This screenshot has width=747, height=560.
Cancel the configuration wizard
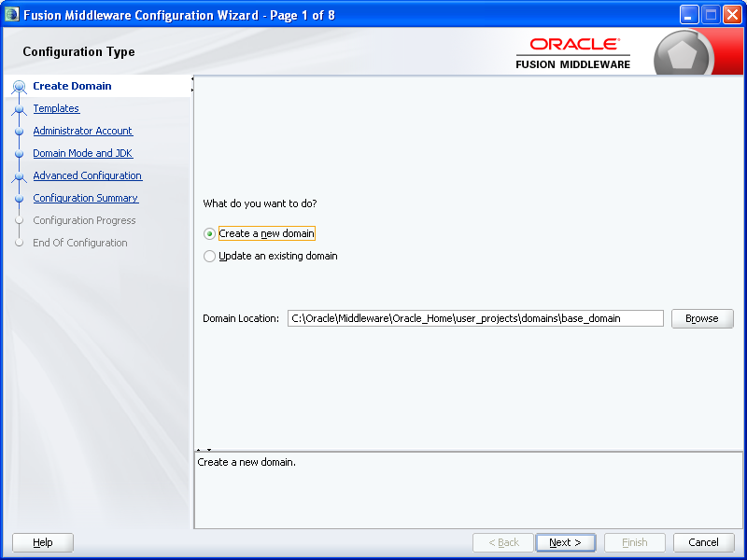click(703, 542)
